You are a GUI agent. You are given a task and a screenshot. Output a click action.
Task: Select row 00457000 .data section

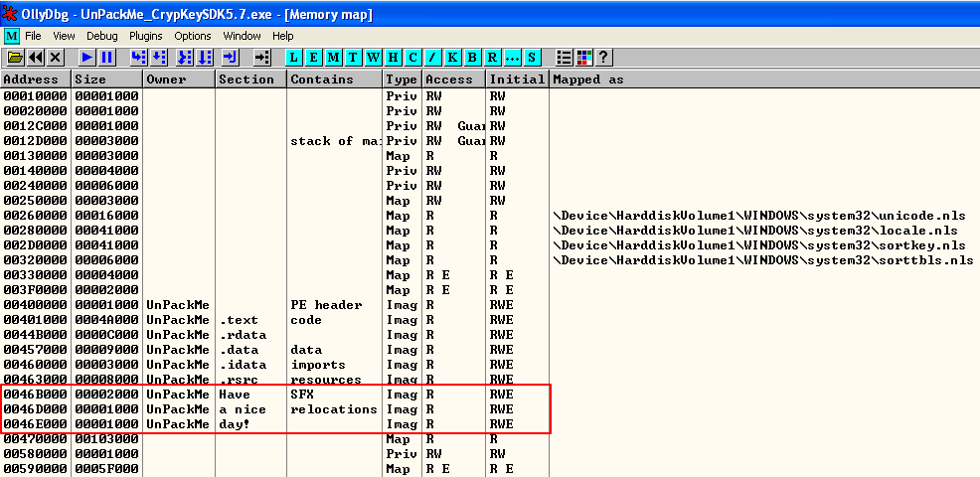tap(490, 350)
